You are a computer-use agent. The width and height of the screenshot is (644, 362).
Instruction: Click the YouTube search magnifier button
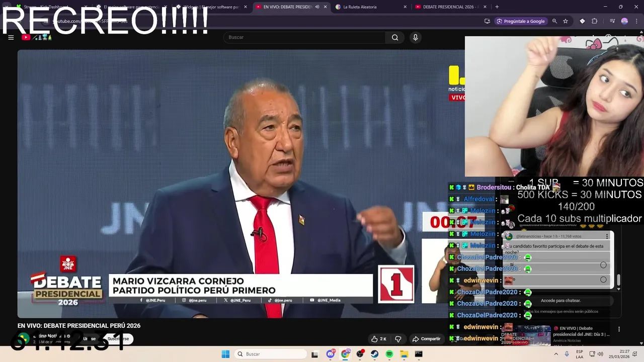pyautogui.click(x=395, y=37)
